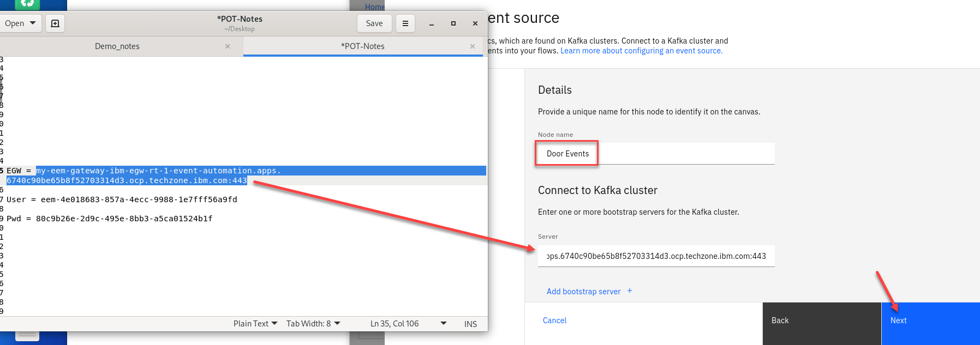The height and width of the screenshot is (345, 980).
Task: Click into the Node name field
Action: 655,154
